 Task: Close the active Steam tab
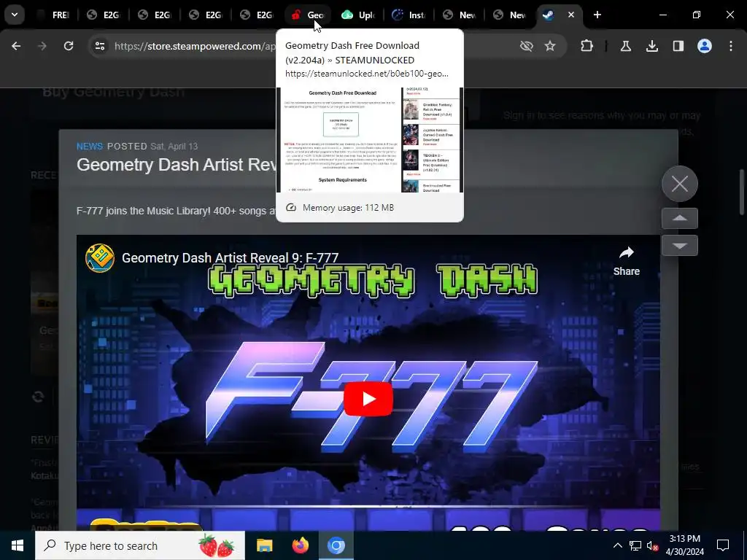571,15
